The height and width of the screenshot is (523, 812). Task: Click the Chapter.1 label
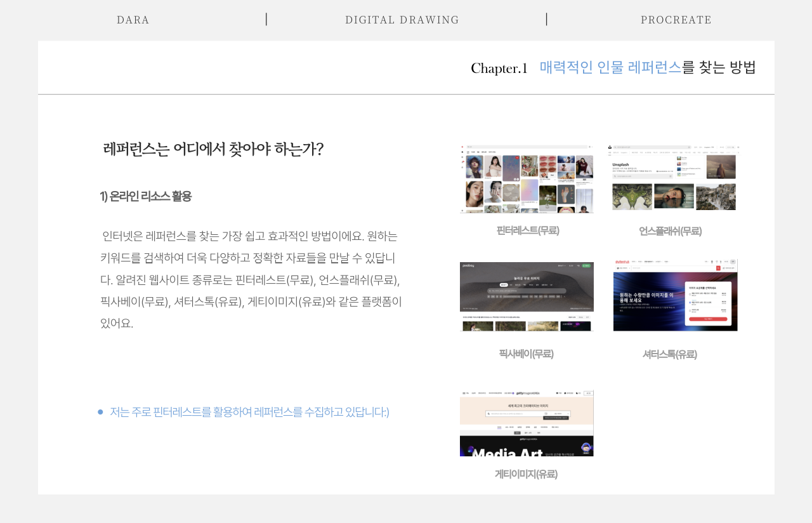point(499,69)
